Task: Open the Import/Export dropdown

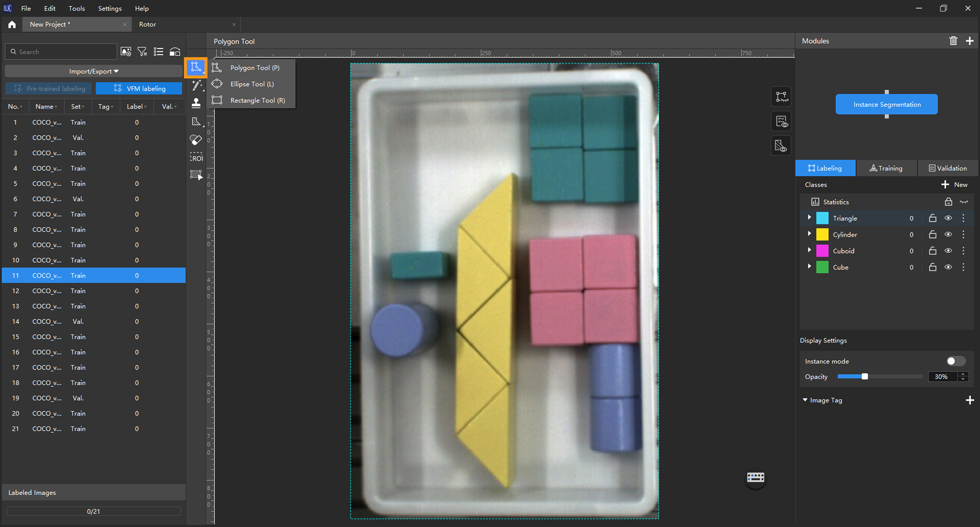Action: [x=93, y=71]
